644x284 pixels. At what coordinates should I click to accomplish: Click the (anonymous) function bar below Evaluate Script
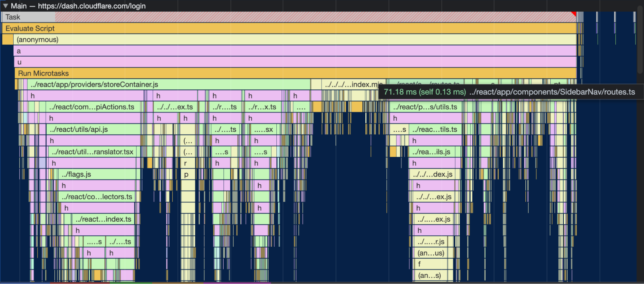click(x=290, y=40)
